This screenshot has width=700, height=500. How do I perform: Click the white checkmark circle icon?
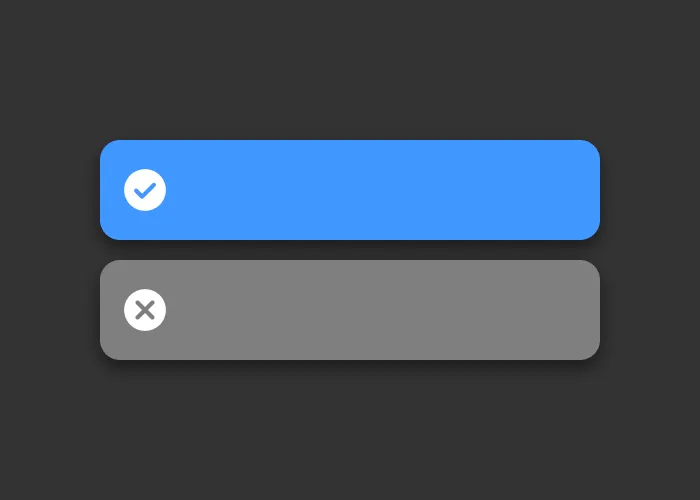pos(145,190)
